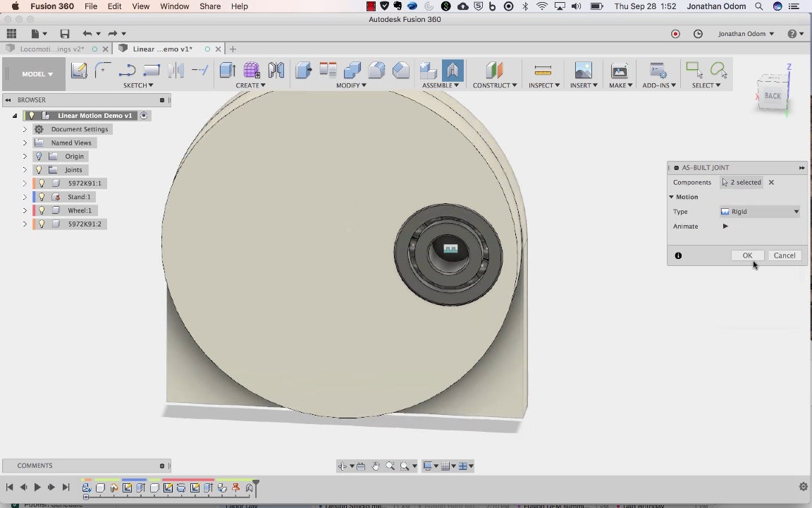Click the Add-Ins scripts icon
Image resolution: width=812 pixels, height=508 pixels.
(x=658, y=70)
